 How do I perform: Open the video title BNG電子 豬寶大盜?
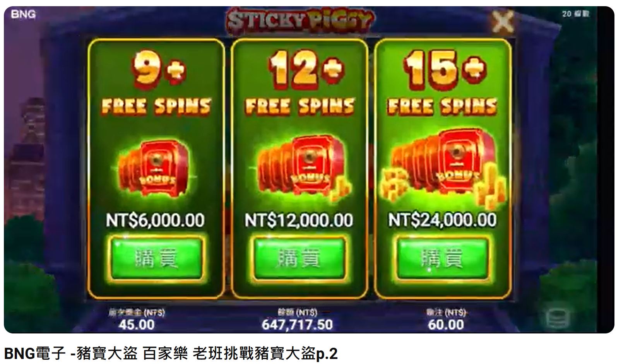click(171, 354)
